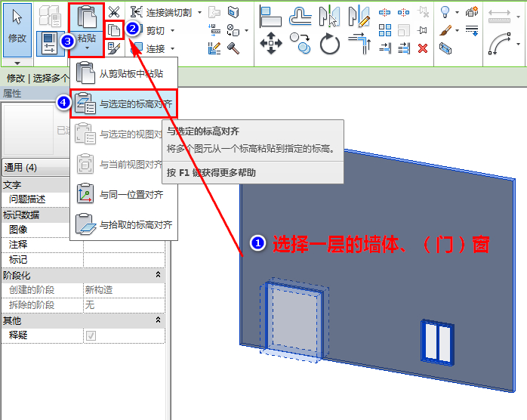This screenshot has height=420, width=527.
Task: Click the 修改 modify button
Action: 17,29
